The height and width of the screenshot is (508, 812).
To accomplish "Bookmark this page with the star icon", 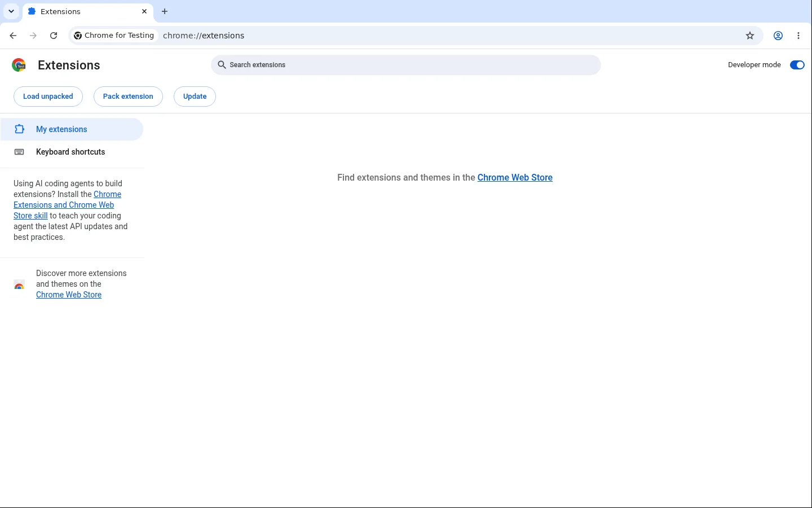I will point(750,36).
